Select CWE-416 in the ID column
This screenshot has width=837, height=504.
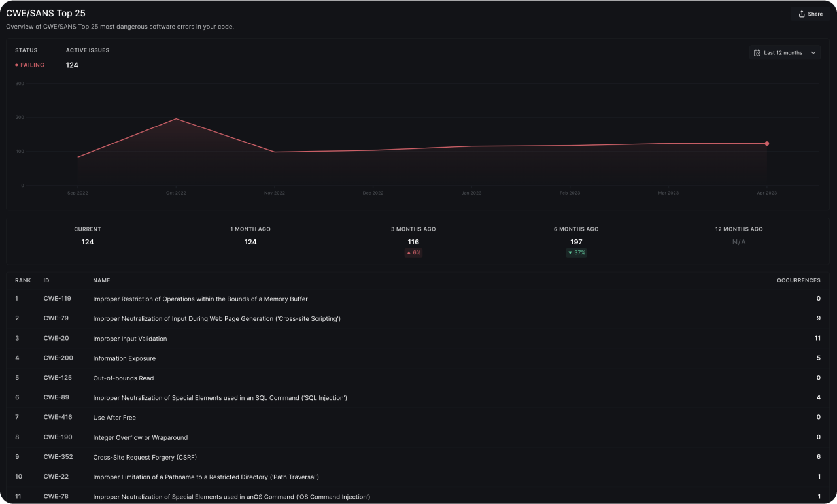tap(58, 417)
